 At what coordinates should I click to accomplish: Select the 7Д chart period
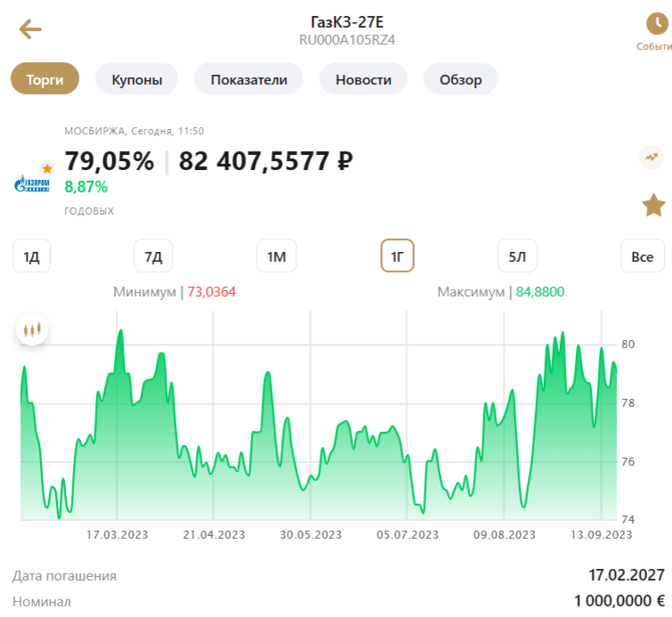click(153, 256)
